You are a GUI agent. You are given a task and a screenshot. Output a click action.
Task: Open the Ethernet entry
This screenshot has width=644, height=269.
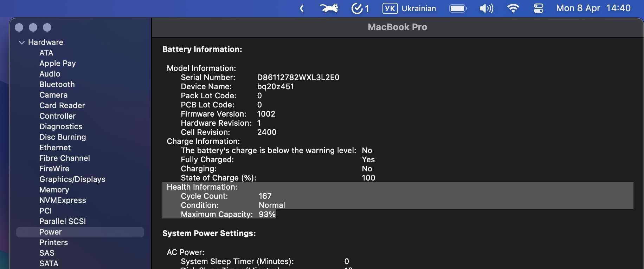point(55,147)
